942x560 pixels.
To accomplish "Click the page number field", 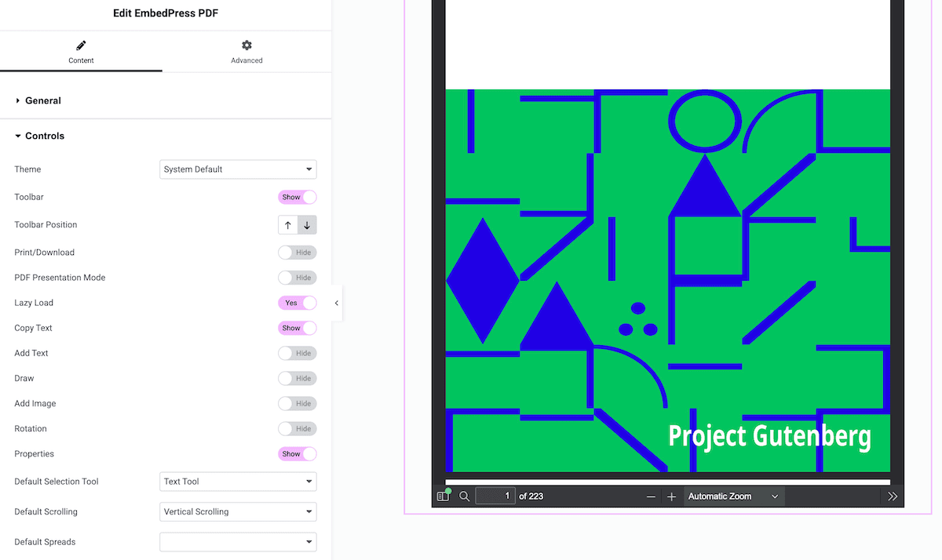I will [x=495, y=496].
